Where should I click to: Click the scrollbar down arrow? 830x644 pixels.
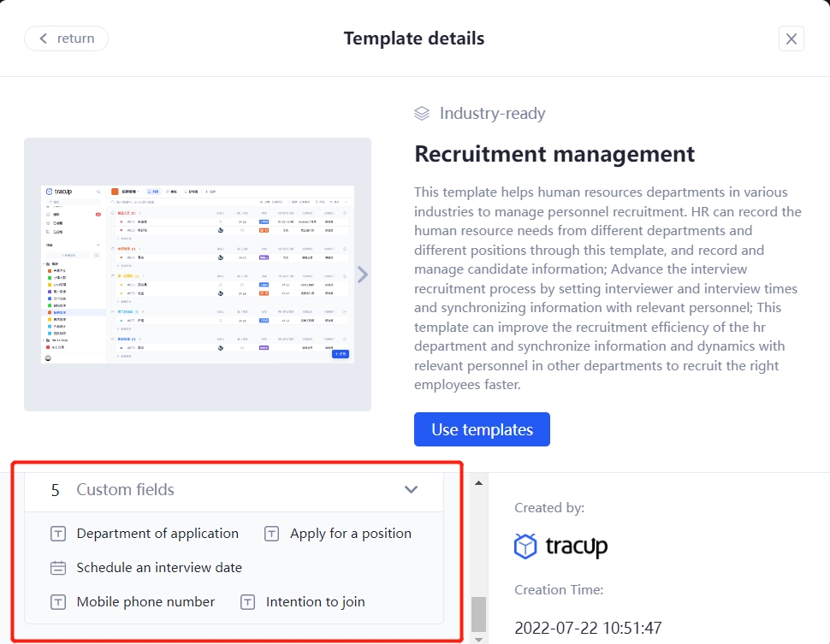pyautogui.click(x=479, y=638)
